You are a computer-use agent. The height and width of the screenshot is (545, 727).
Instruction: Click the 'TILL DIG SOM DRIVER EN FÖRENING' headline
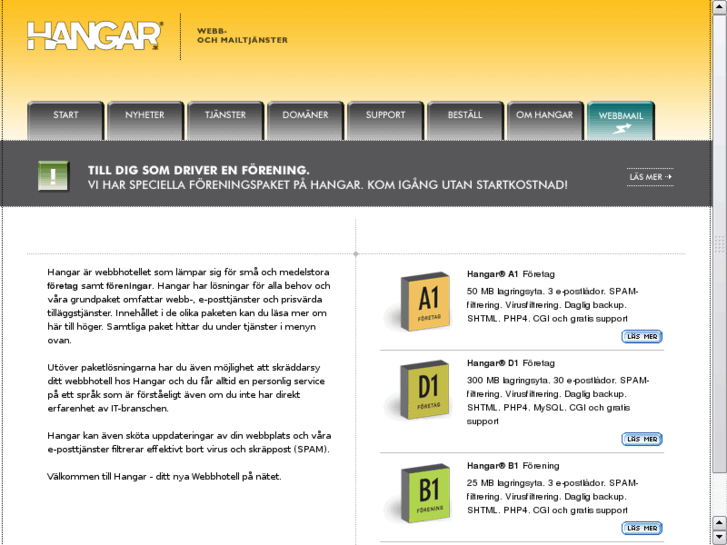coord(198,170)
